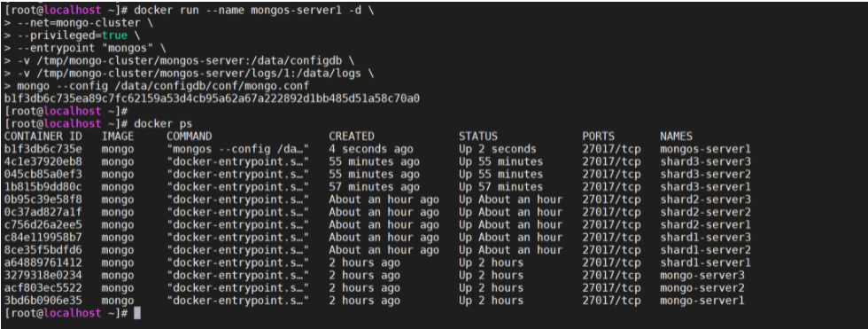
Task: Select container ID 3bd6b0906e35
Action: pos(43,301)
